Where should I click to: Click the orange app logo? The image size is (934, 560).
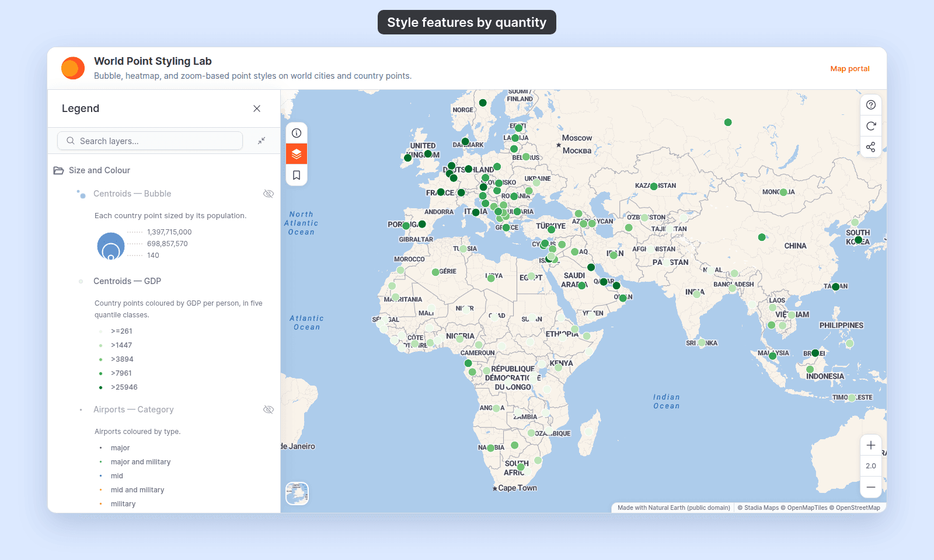tap(73, 68)
